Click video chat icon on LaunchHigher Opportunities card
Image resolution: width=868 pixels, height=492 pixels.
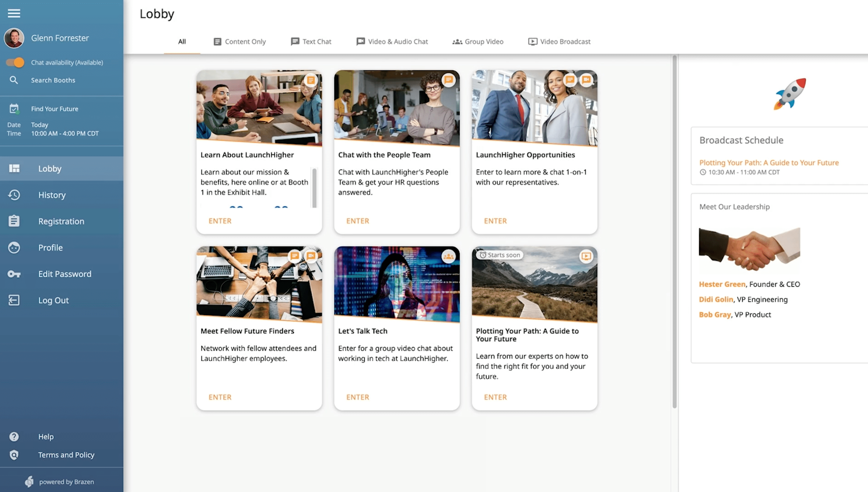pos(586,80)
